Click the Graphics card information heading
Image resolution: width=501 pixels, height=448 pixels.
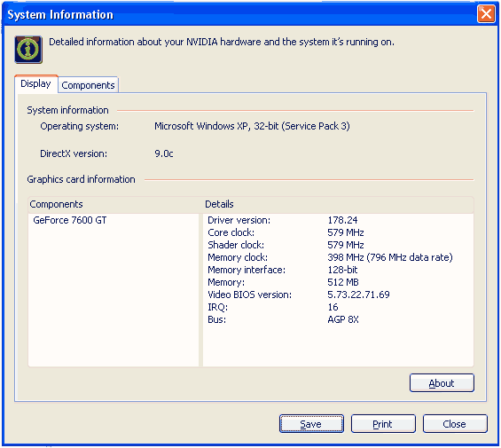coord(81,179)
